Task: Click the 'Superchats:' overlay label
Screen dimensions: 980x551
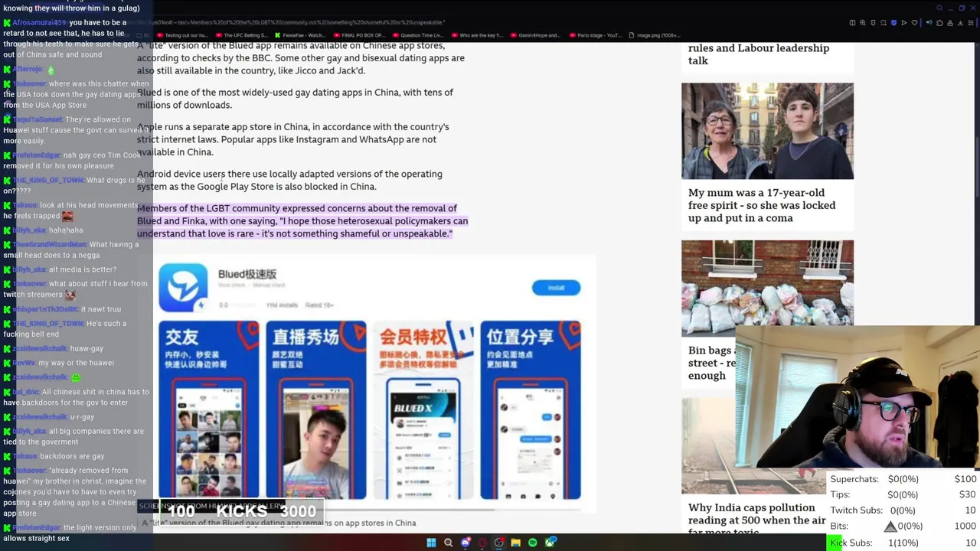Action: (x=854, y=479)
